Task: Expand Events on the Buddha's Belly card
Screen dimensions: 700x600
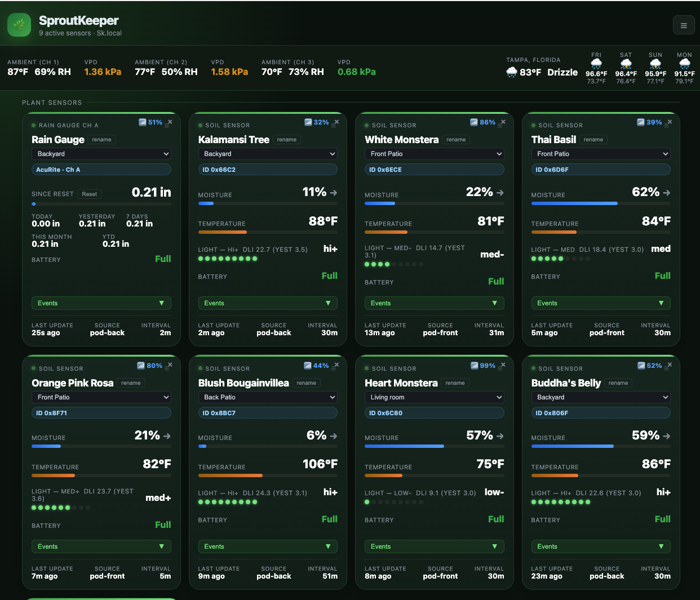Action: pos(601,546)
